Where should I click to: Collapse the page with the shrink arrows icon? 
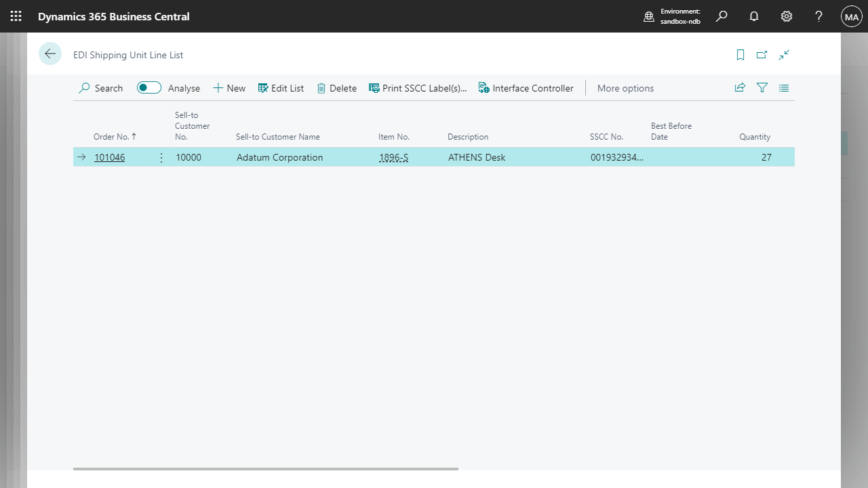784,55
